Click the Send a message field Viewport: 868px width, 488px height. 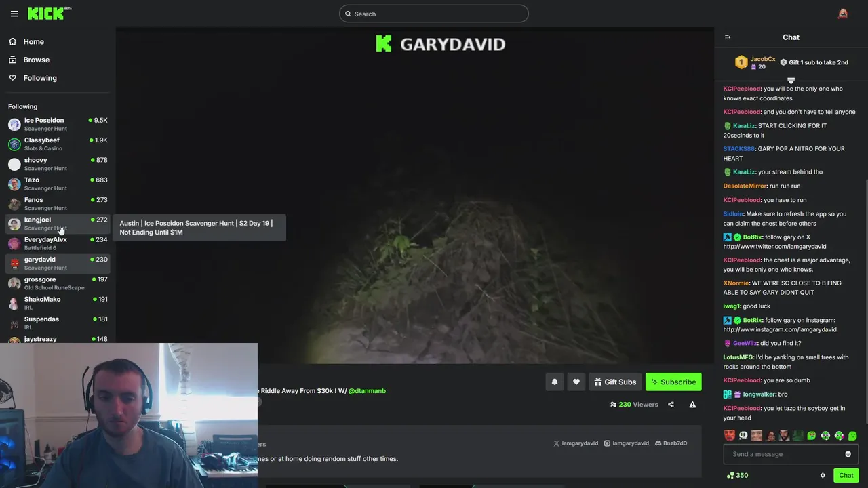(x=791, y=454)
